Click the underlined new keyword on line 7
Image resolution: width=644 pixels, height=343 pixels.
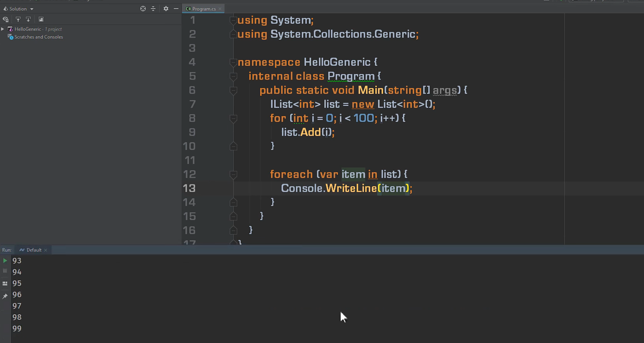coord(363,104)
